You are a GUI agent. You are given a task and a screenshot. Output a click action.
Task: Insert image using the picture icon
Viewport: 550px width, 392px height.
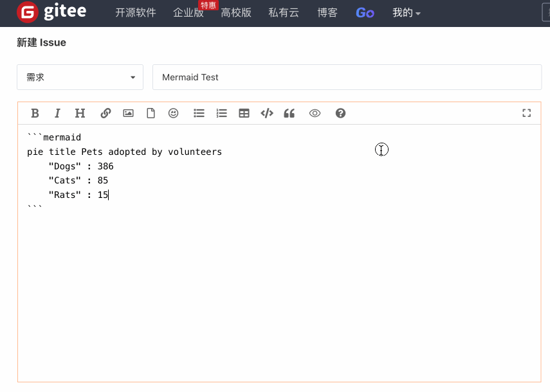(129, 113)
